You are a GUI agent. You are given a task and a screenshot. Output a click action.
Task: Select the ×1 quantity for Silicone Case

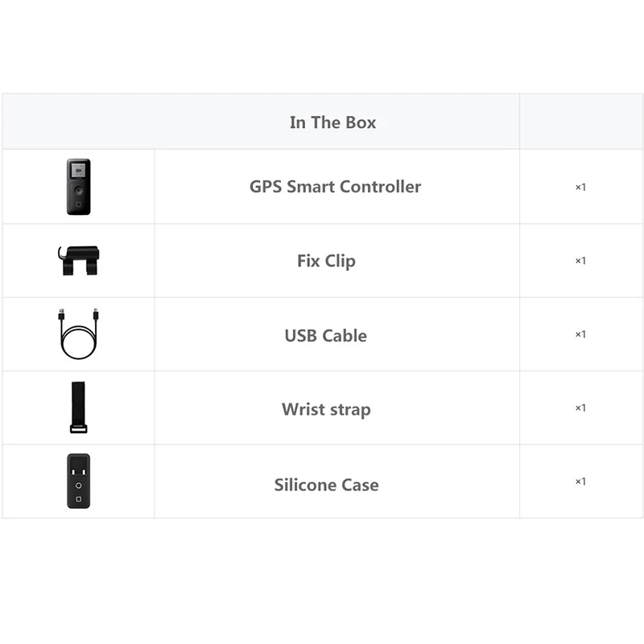[x=580, y=481]
